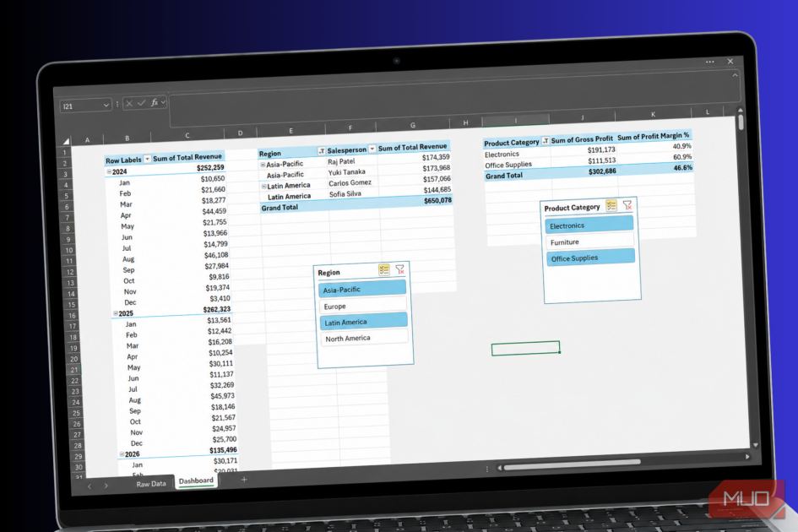
Task: Click the Product Category pivot header filter icon
Action: [x=546, y=141]
